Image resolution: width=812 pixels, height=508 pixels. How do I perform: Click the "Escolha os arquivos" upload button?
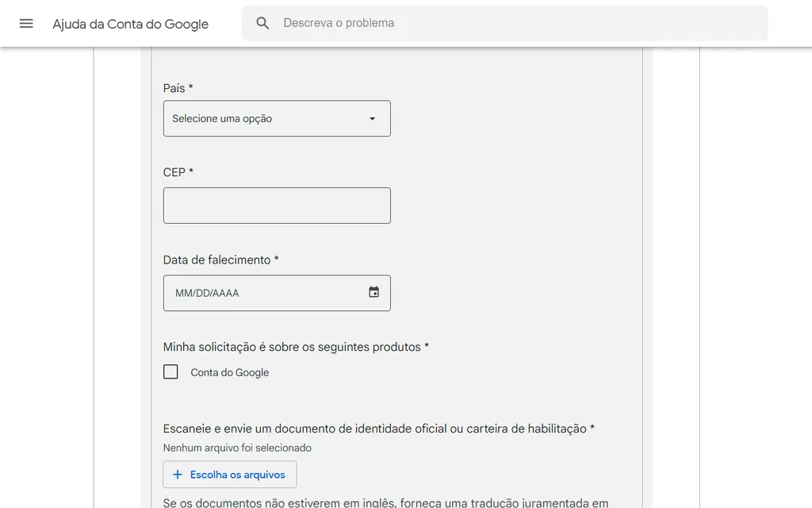[229, 474]
